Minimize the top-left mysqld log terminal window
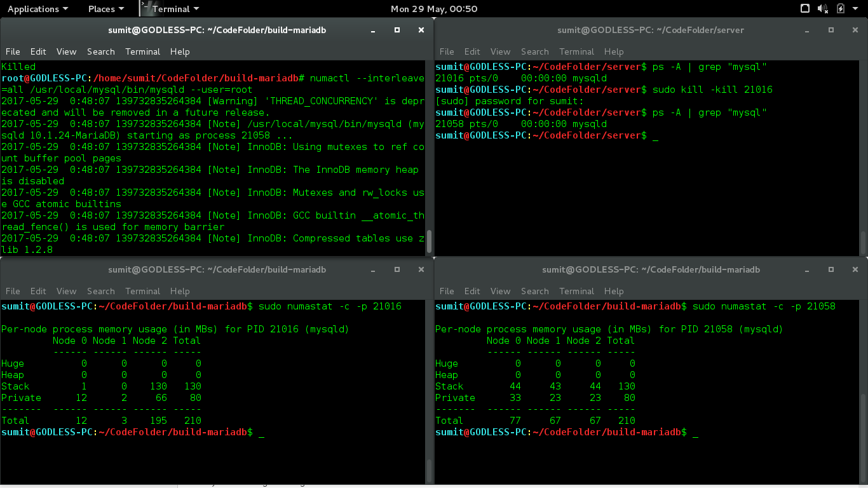Viewport: 868px width, 488px height. click(x=374, y=30)
